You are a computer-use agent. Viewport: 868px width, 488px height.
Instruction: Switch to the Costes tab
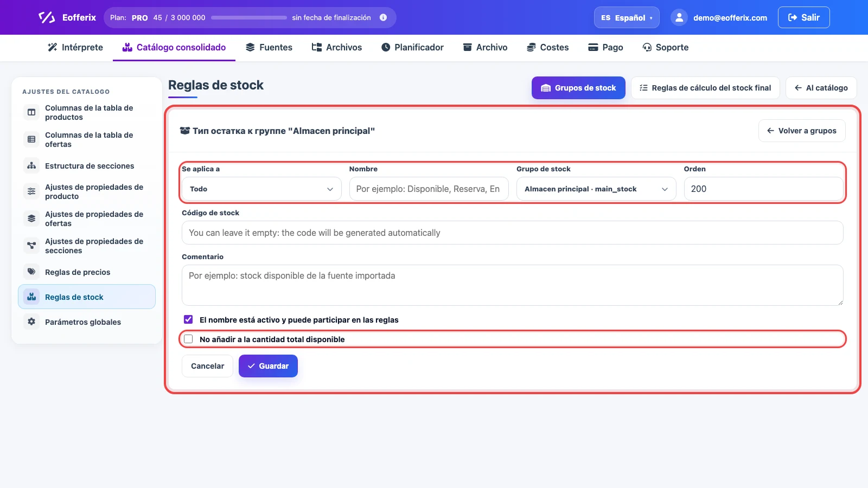(x=548, y=47)
